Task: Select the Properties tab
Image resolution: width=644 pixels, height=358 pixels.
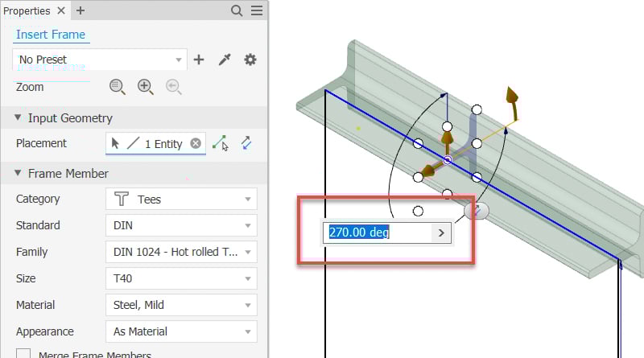Action: [27, 10]
